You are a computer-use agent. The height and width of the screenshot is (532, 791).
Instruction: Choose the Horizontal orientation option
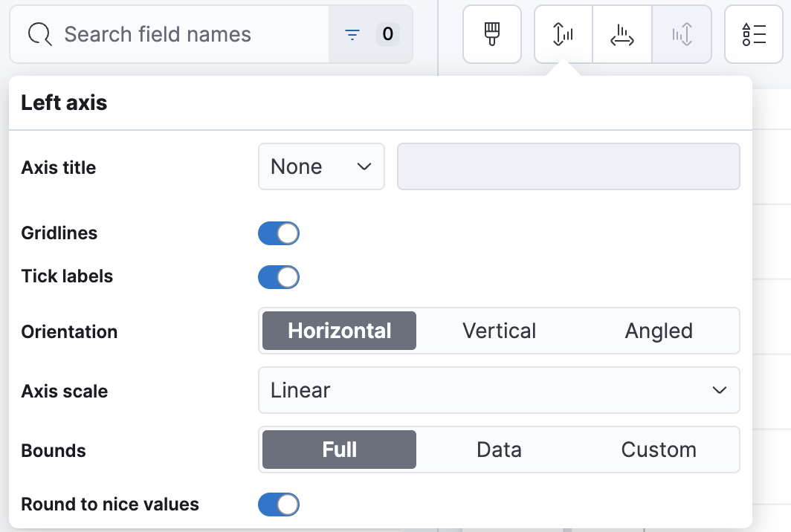(340, 331)
